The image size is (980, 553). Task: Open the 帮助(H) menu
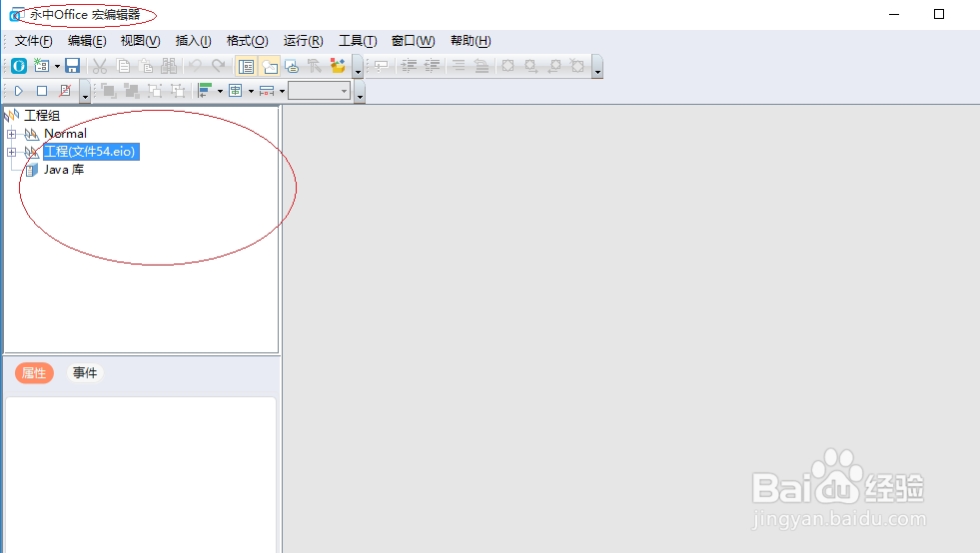471,41
